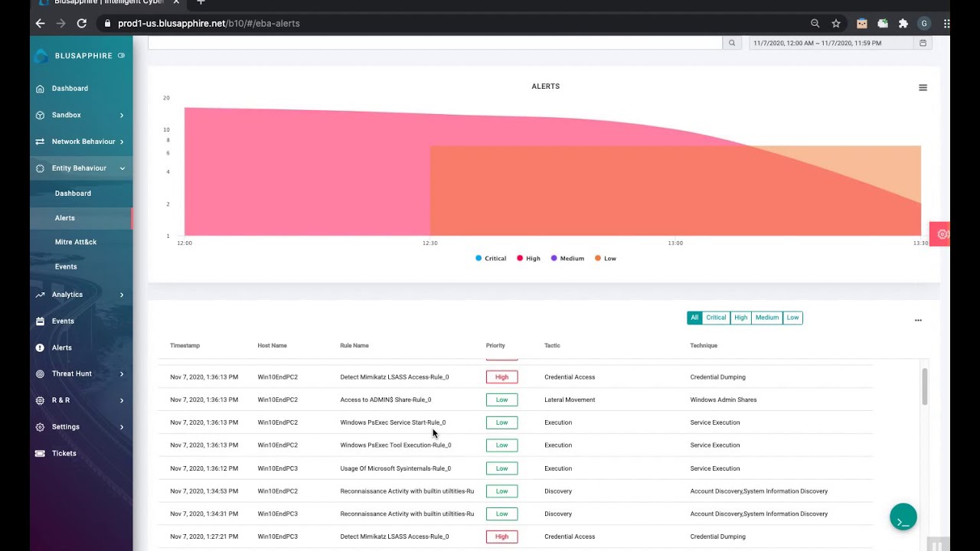Select Alerts under Entity Behaviour
Screen dimensions: 980x551
[x=65, y=218]
